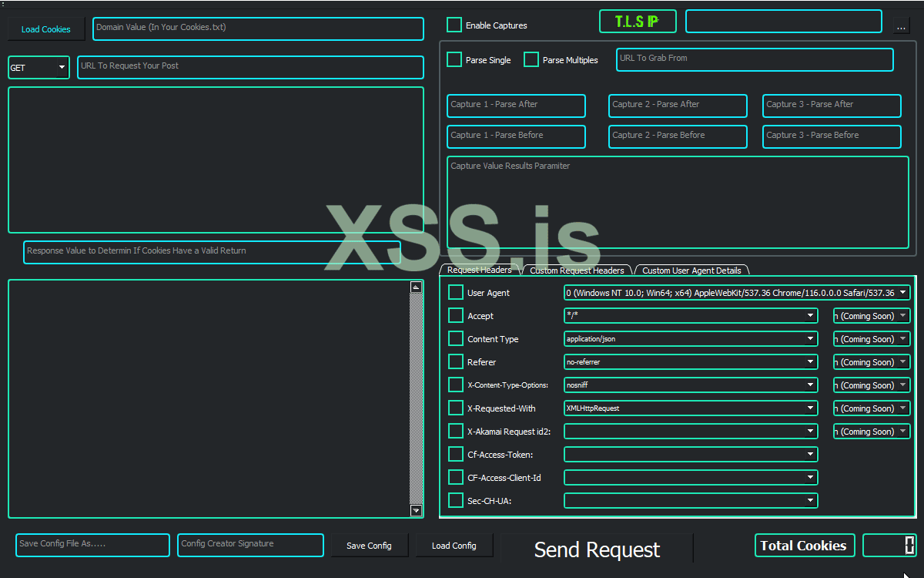
Task: Enable the Enable Captures checkbox
Action: (x=454, y=25)
